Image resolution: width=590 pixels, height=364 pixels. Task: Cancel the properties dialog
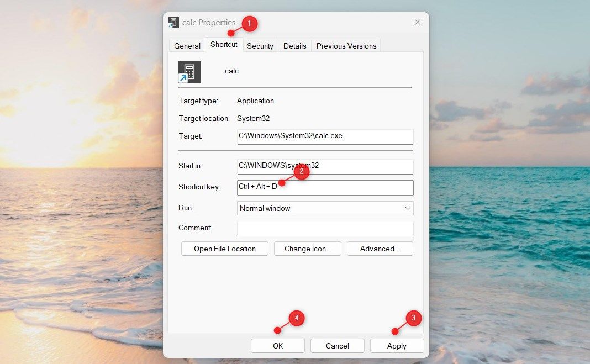pyautogui.click(x=337, y=346)
